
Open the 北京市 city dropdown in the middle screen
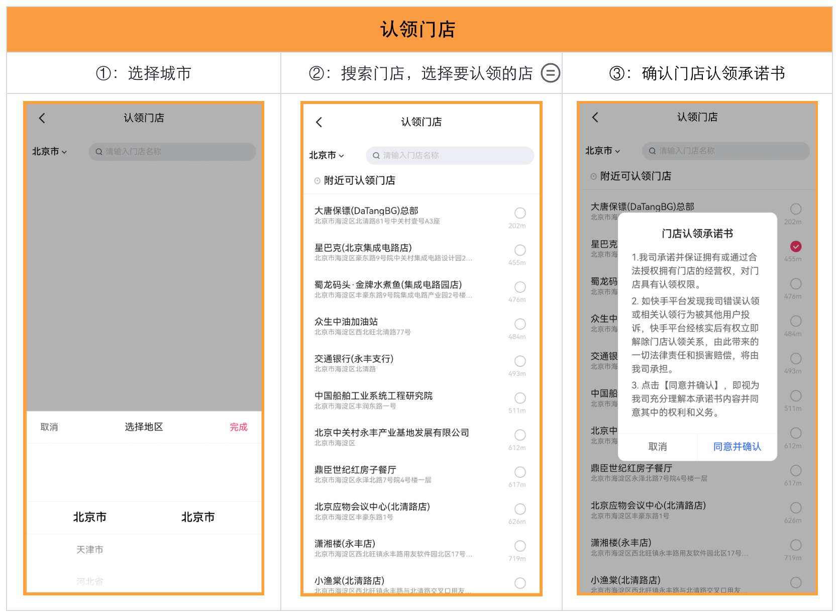point(327,156)
